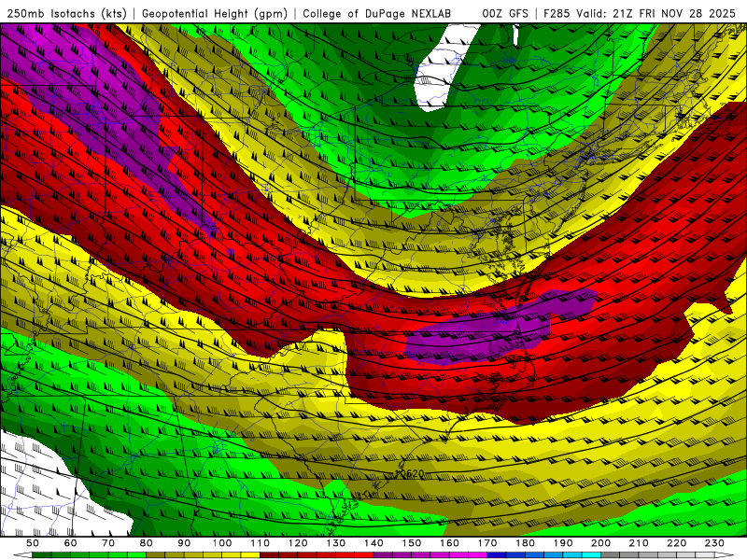Click the 60 value on the color scale
This screenshot has width=747, height=560.
[70, 543]
